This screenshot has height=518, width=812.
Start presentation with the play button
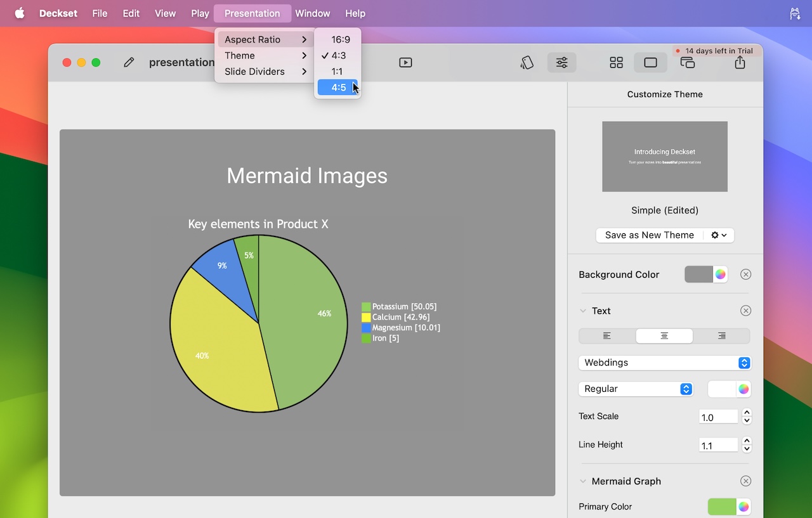point(405,62)
